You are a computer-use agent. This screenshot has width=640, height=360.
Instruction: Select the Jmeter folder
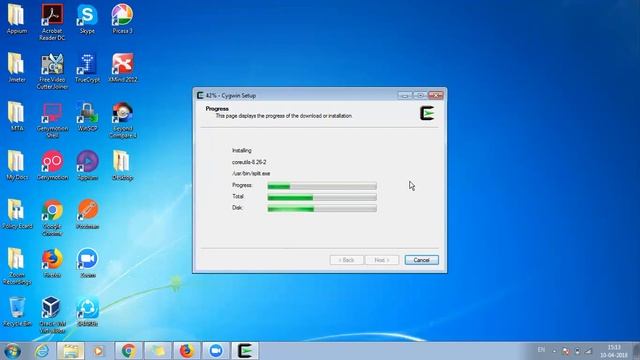tap(17, 68)
